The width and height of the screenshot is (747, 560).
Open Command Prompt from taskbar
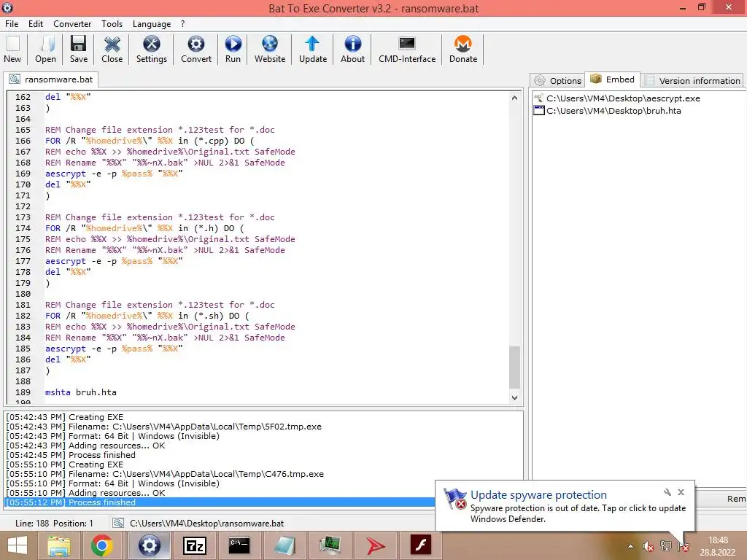click(239, 545)
